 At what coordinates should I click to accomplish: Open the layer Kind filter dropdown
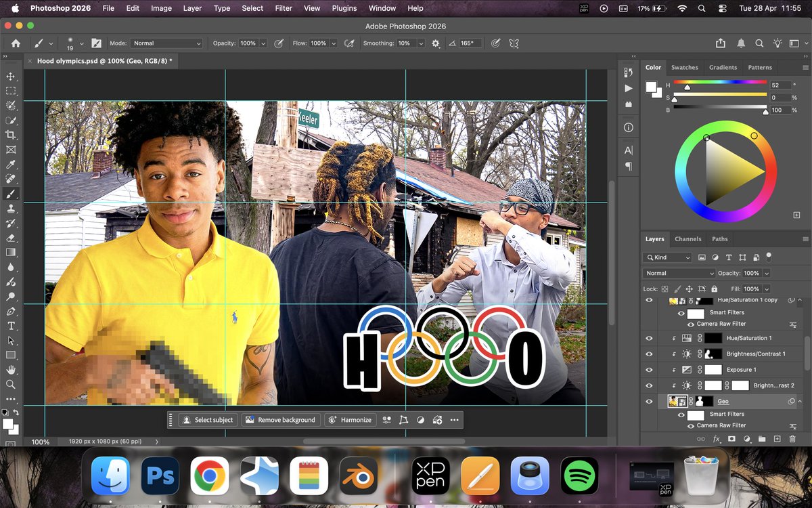click(x=667, y=257)
